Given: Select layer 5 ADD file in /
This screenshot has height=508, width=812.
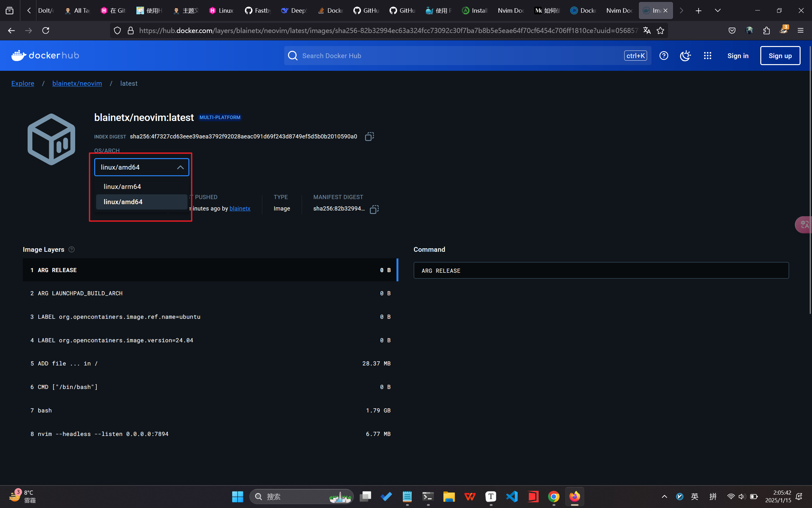Looking at the screenshot, I should click(x=210, y=364).
